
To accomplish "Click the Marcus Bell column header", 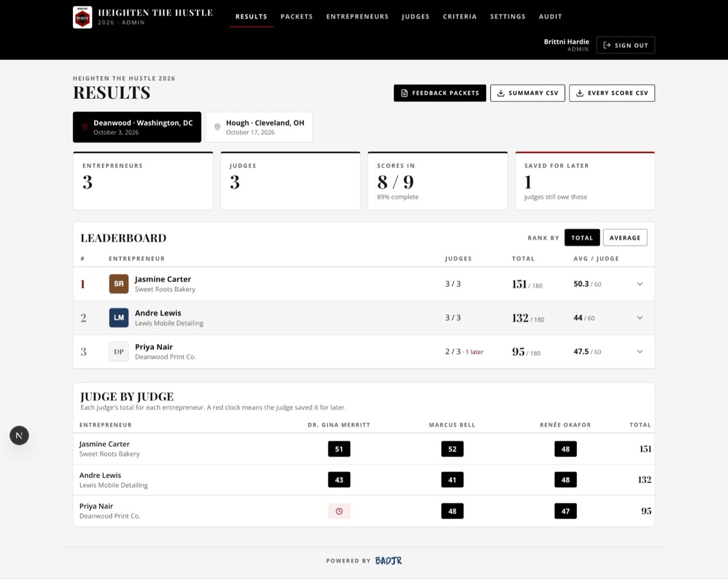I will (453, 425).
